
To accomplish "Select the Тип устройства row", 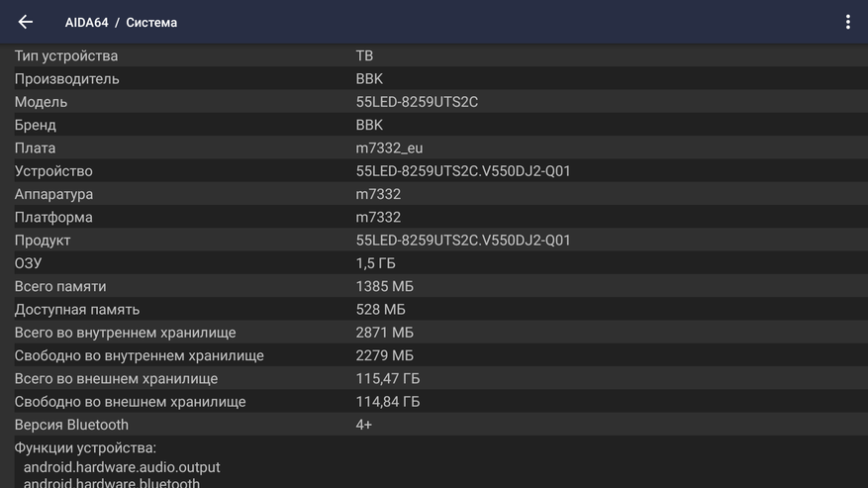I will click(x=434, y=55).
